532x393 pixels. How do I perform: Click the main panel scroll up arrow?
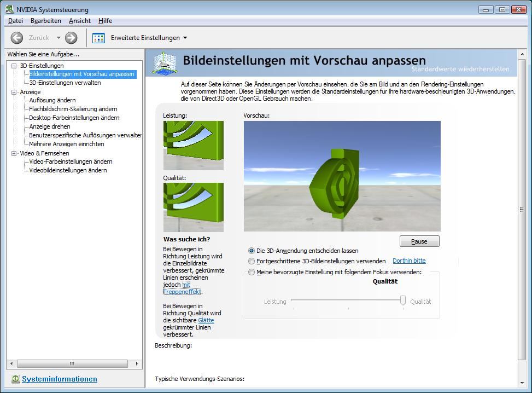(522, 54)
